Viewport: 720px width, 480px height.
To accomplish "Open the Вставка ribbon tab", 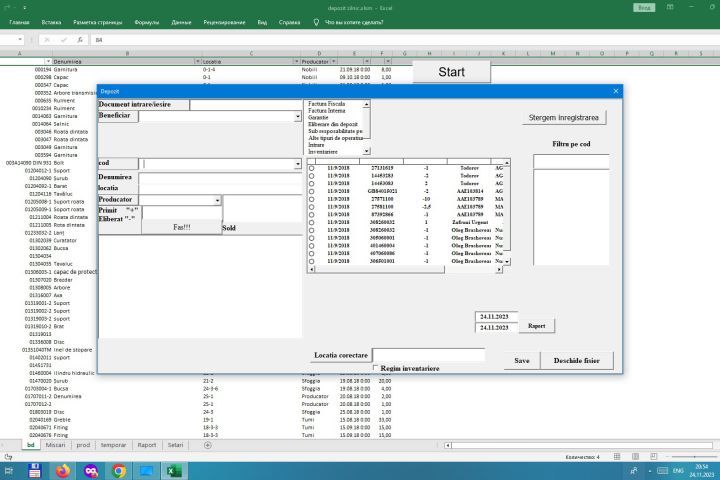I will pyautogui.click(x=51, y=22).
